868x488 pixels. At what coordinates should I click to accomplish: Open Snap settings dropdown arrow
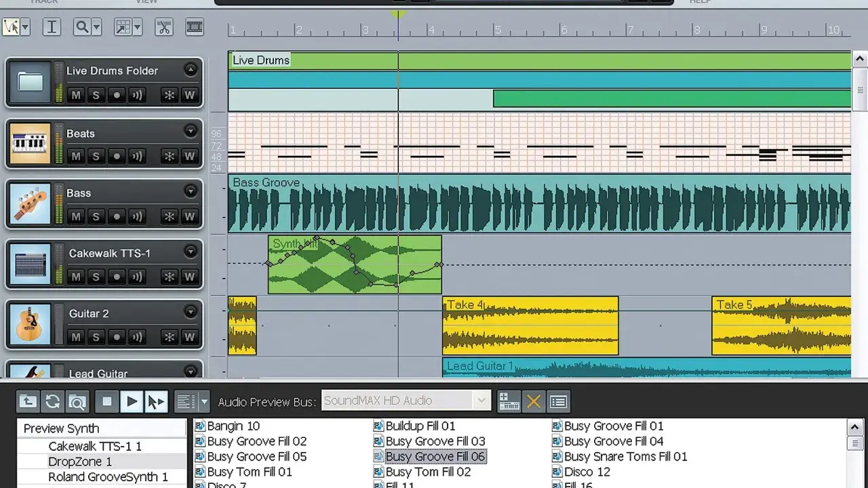(x=137, y=28)
